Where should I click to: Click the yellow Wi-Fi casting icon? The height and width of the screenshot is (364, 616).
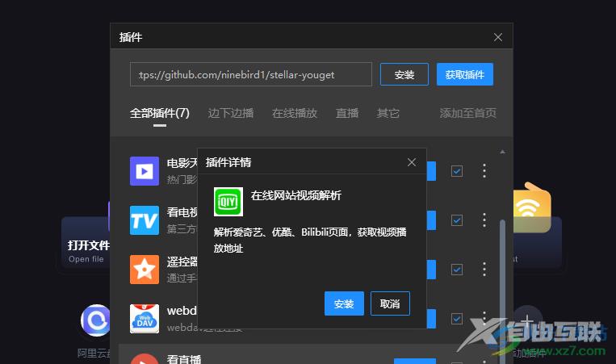click(x=532, y=207)
